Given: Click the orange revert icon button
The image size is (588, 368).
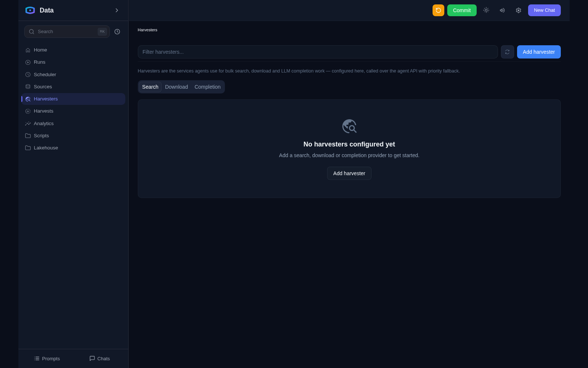Looking at the screenshot, I should [x=438, y=10].
